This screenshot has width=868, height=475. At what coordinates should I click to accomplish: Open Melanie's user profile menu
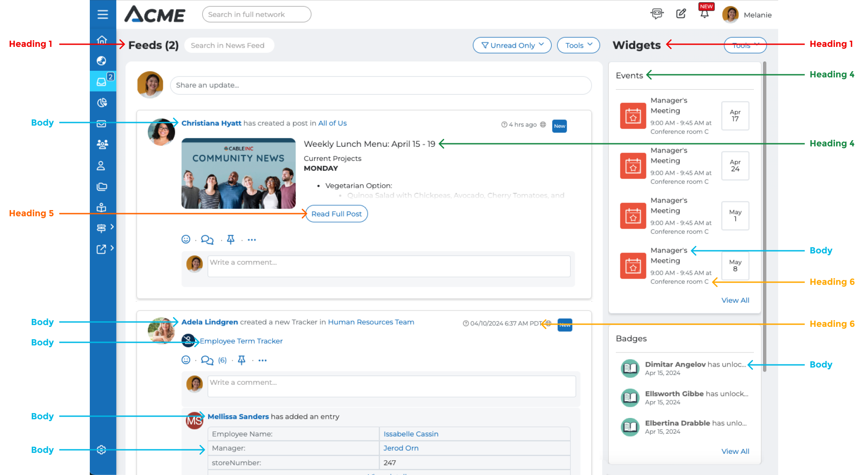click(x=747, y=15)
